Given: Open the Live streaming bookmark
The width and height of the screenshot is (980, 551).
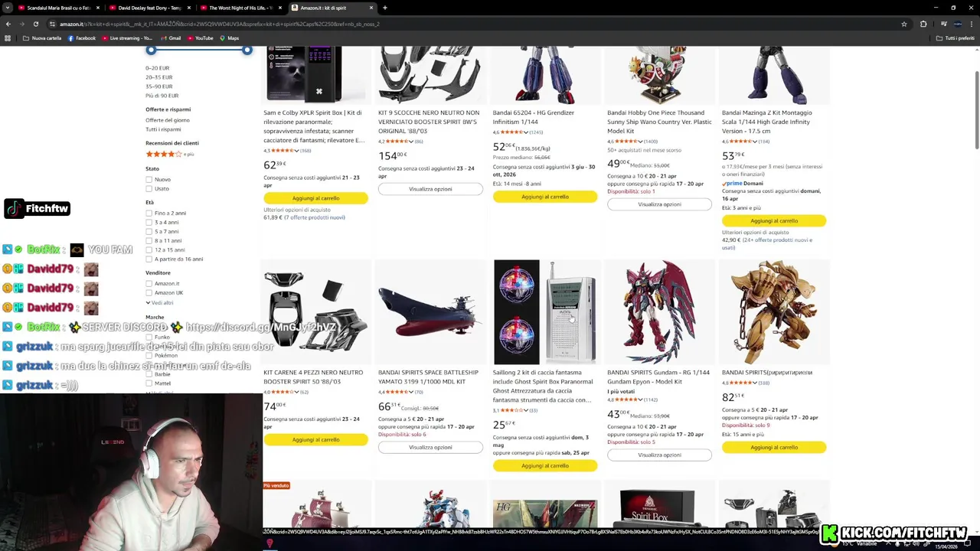Looking at the screenshot, I should (x=127, y=38).
